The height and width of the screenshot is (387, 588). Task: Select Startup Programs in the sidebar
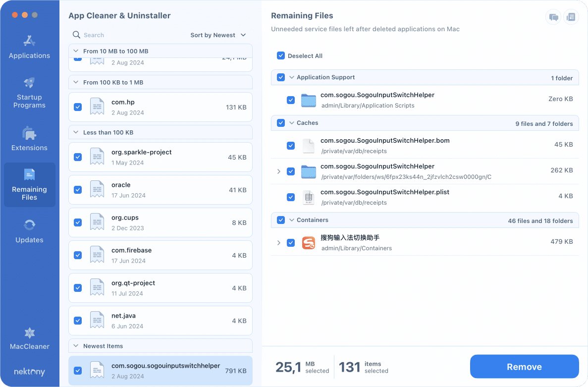click(29, 92)
